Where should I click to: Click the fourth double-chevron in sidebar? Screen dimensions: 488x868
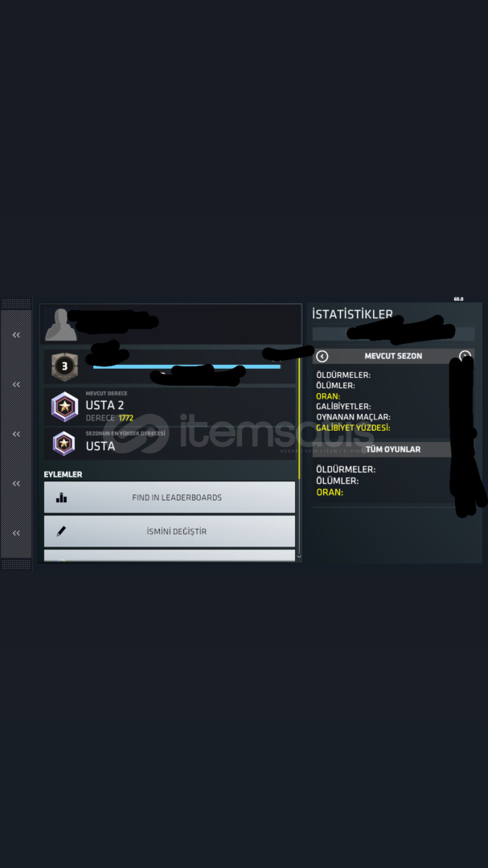16,483
